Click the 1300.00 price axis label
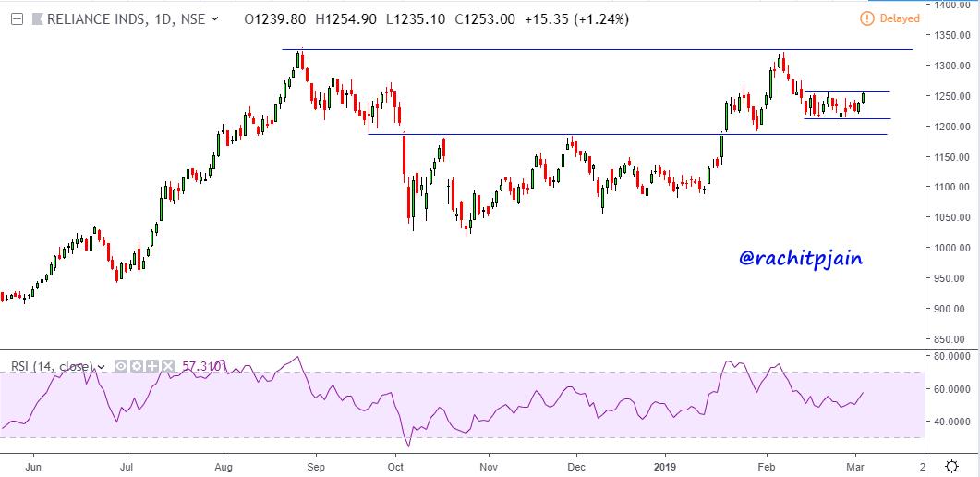The height and width of the screenshot is (477, 980). (x=951, y=66)
